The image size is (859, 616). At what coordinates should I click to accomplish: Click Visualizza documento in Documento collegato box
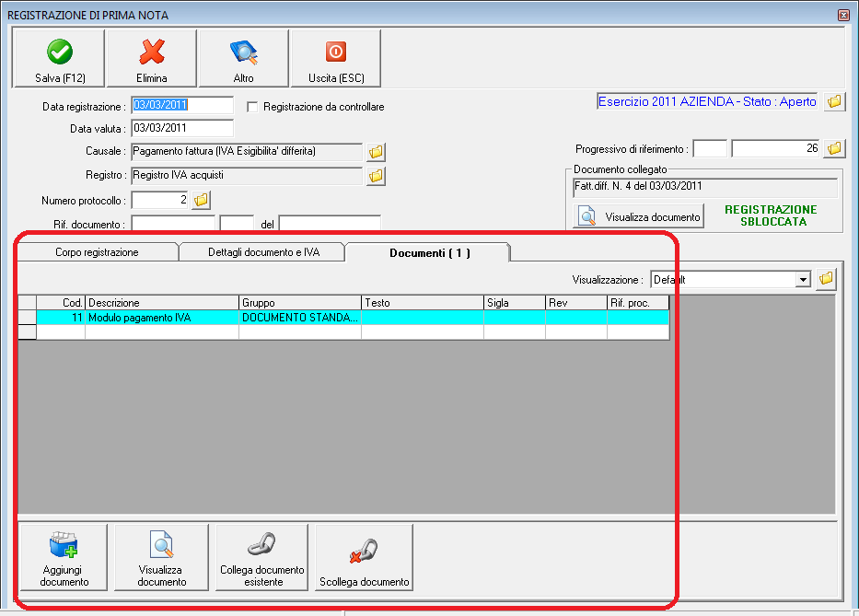[639, 216]
